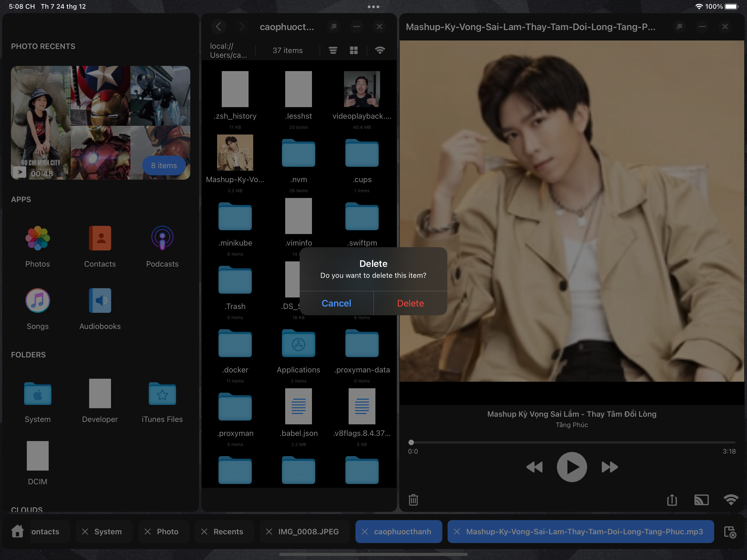This screenshot has width=747, height=560.
Task: Open the window manager icon in the tab bar
Action: tap(730, 532)
